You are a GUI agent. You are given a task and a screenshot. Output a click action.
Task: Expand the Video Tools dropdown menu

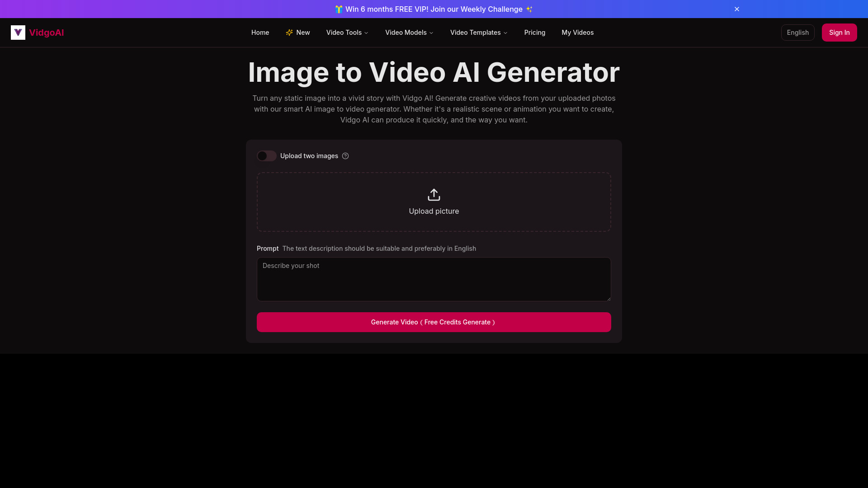[348, 32]
